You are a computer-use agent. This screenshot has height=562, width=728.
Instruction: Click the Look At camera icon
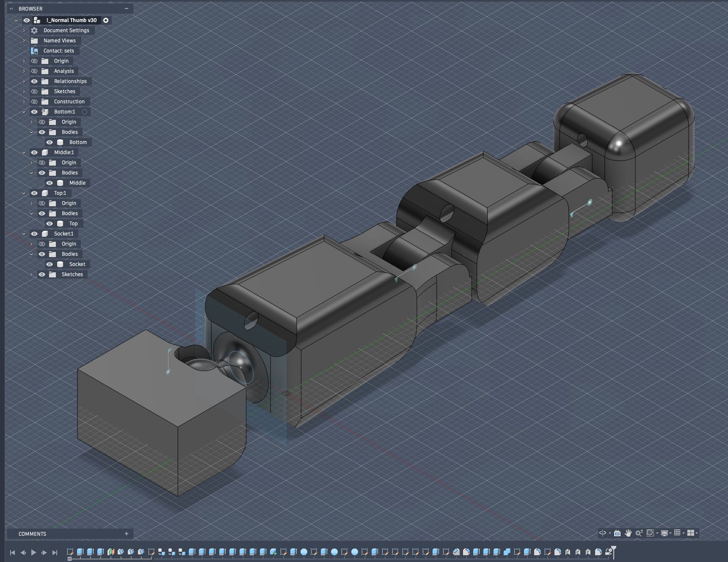click(617, 533)
